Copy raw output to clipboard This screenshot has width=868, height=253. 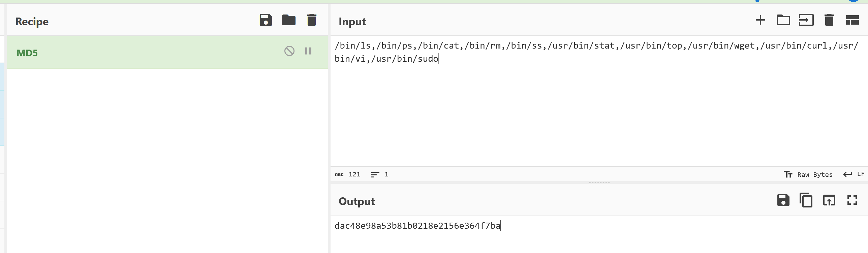806,200
